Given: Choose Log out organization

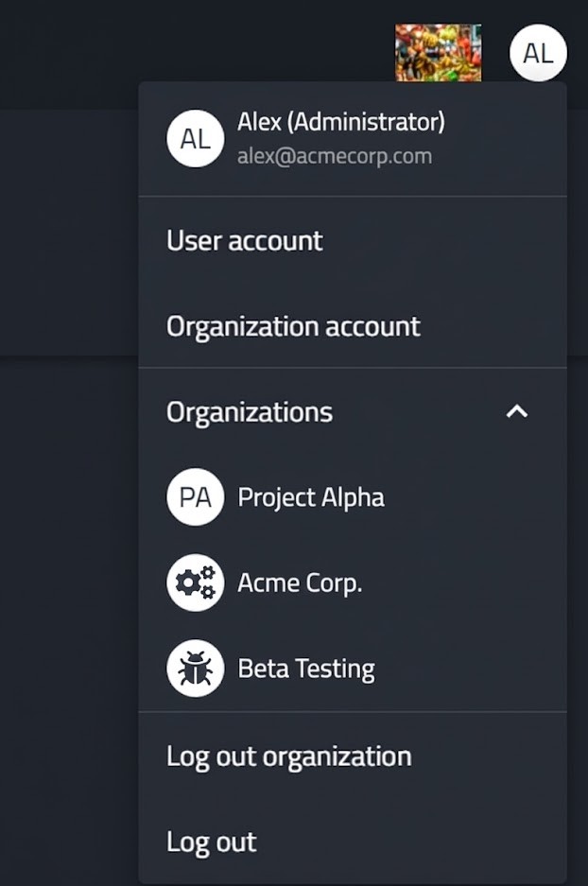Looking at the screenshot, I should pyautogui.click(x=353, y=756).
